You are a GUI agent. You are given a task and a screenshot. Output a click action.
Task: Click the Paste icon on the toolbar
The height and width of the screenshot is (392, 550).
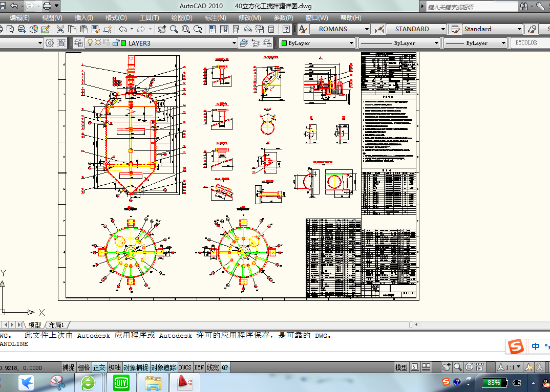tap(83, 29)
